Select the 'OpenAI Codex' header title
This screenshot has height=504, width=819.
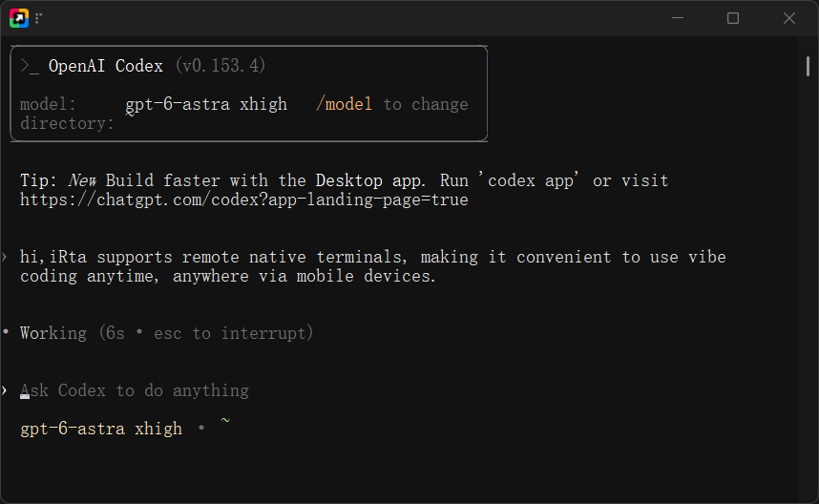(106, 66)
